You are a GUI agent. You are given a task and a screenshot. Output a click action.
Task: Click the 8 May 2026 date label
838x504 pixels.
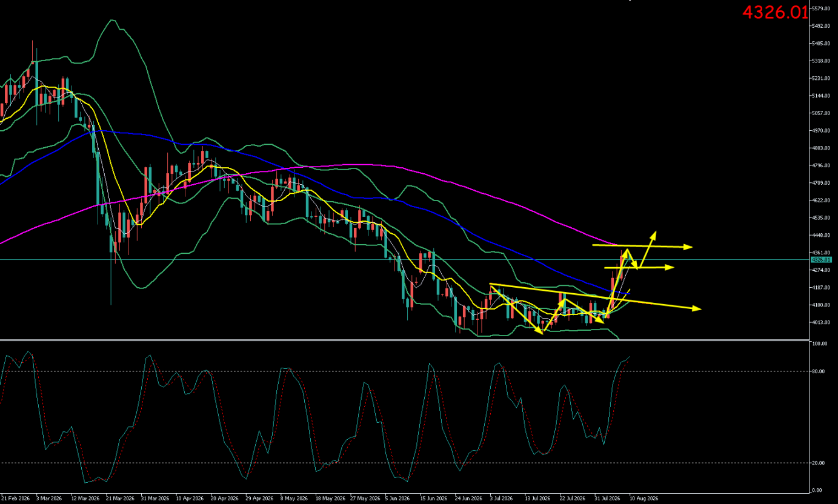coord(294,499)
